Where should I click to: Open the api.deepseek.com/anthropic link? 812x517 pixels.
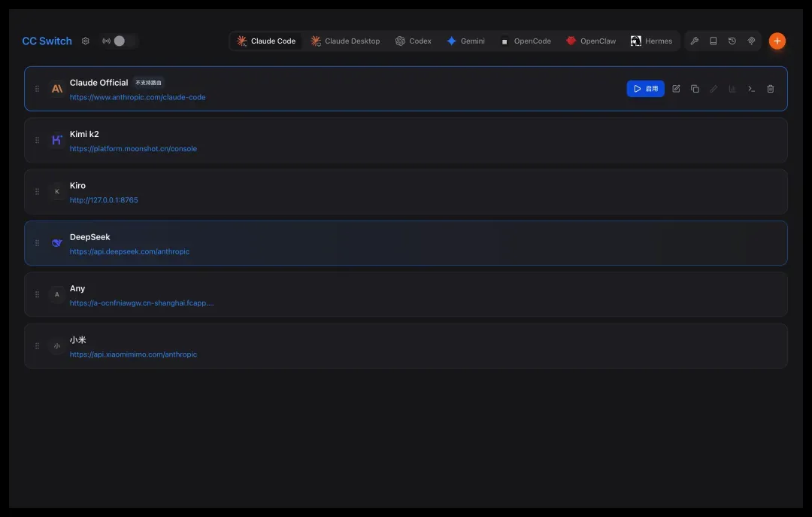pyautogui.click(x=129, y=251)
